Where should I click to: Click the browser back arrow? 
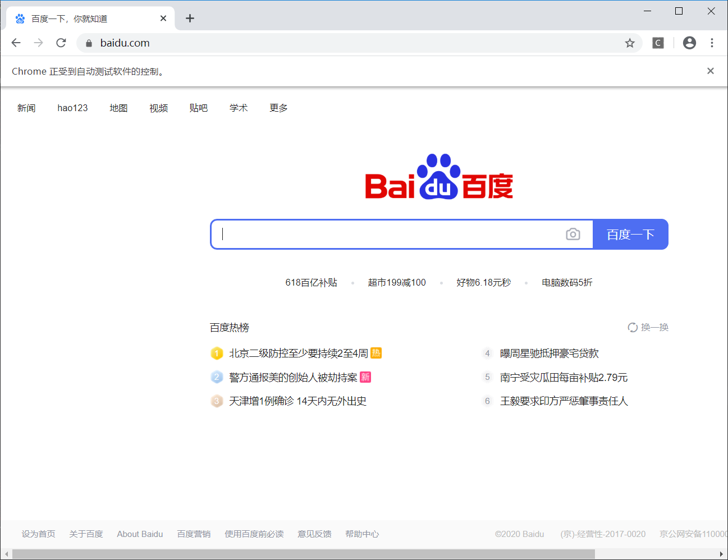coord(16,43)
